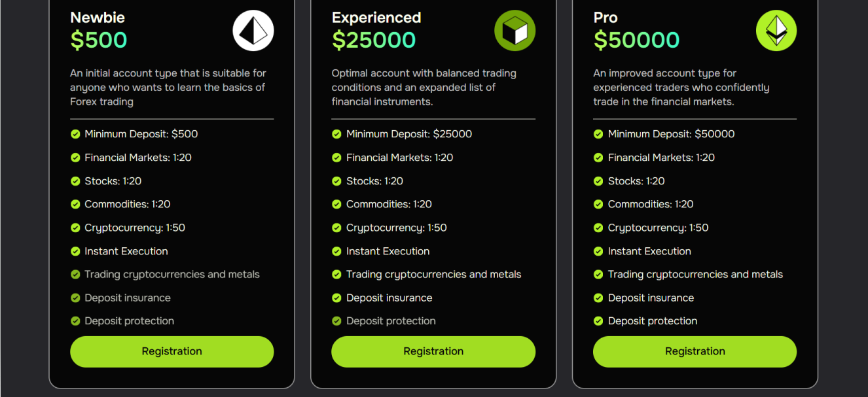
Task: Click Newbie's Trading cryptocurrencies and metals item
Action: click(x=172, y=275)
